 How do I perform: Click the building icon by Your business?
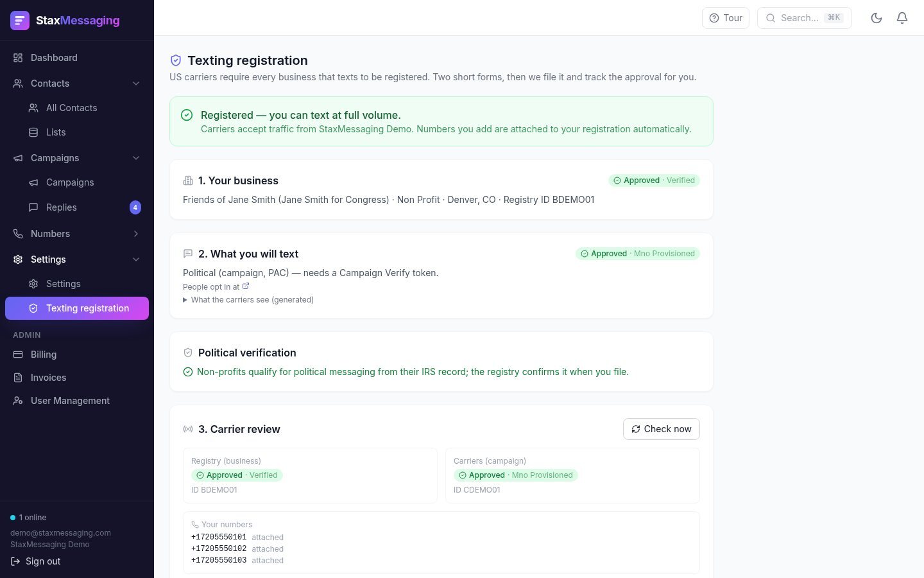[x=188, y=180]
